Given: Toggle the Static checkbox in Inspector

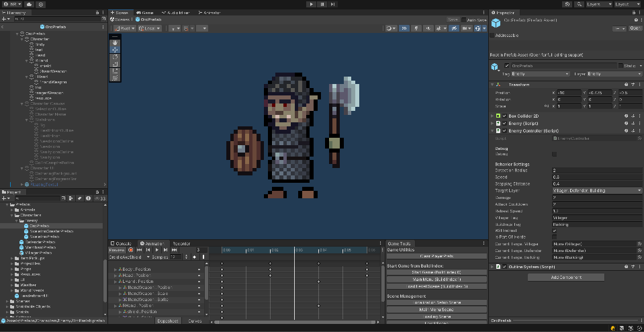Looking at the screenshot, I should point(620,66).
